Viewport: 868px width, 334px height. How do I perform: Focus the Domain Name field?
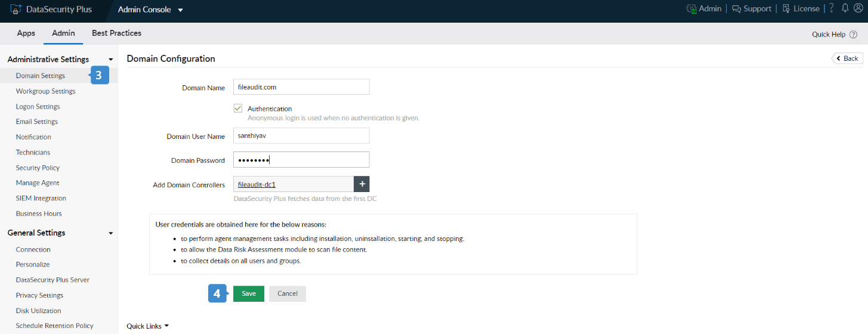click(x=301, y=86)
